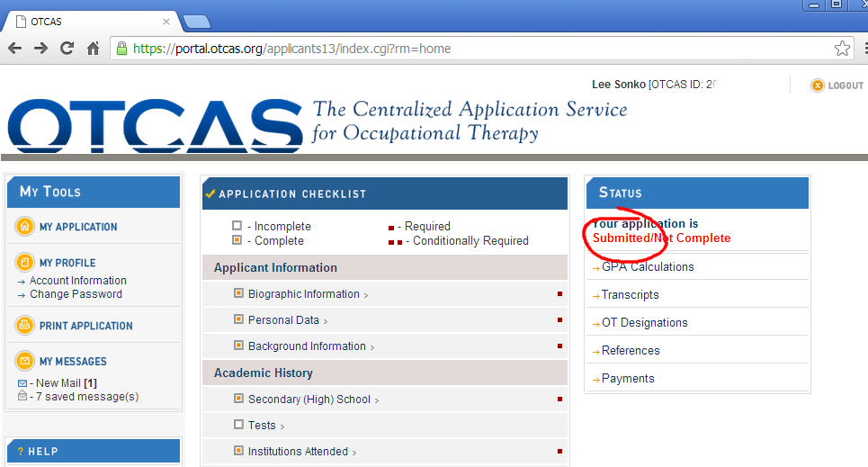The image size is (868, 467).
Task: Click the browser back arrow
Action: point(15,49)
